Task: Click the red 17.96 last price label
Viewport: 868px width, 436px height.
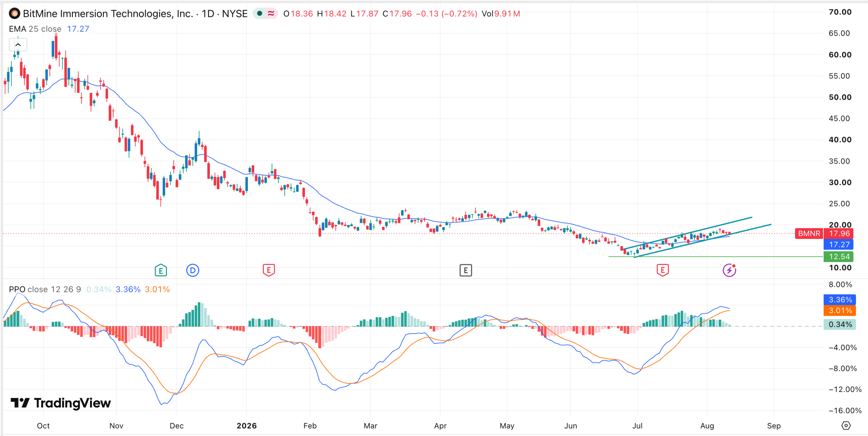Action: pos(839,233)
